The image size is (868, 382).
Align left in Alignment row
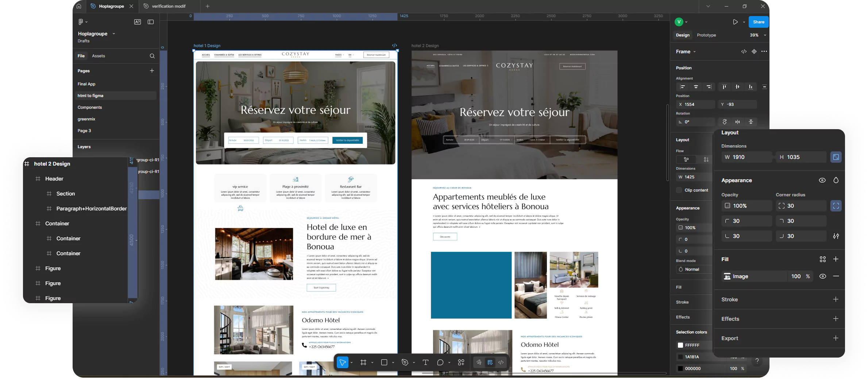pyautogui.click(x=682, y=87)
